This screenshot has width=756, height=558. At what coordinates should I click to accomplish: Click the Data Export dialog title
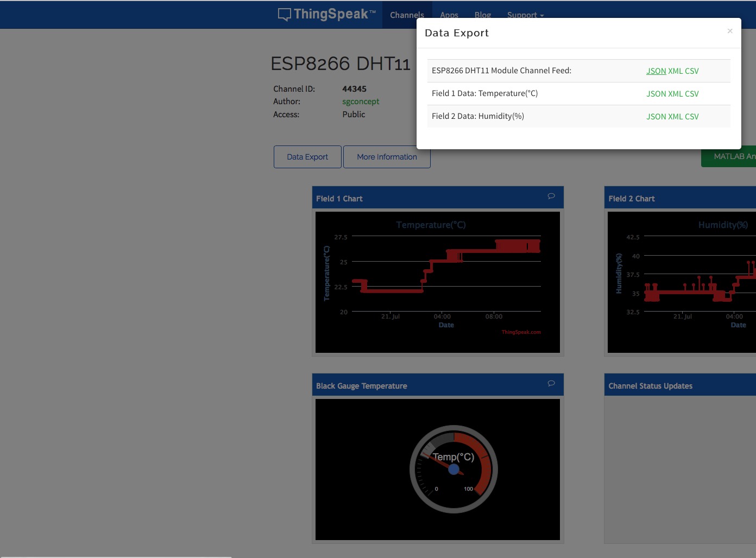(457, 33)
